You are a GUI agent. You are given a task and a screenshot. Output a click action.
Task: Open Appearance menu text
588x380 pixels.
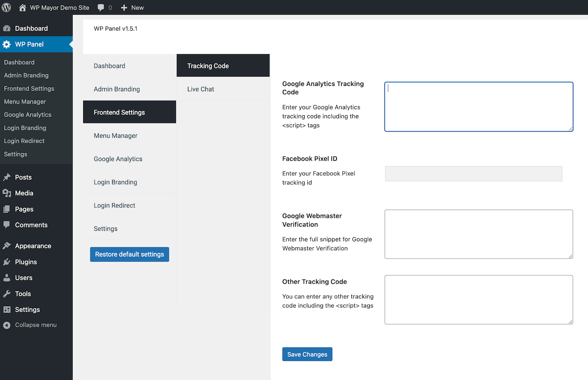tap(33, 246)
